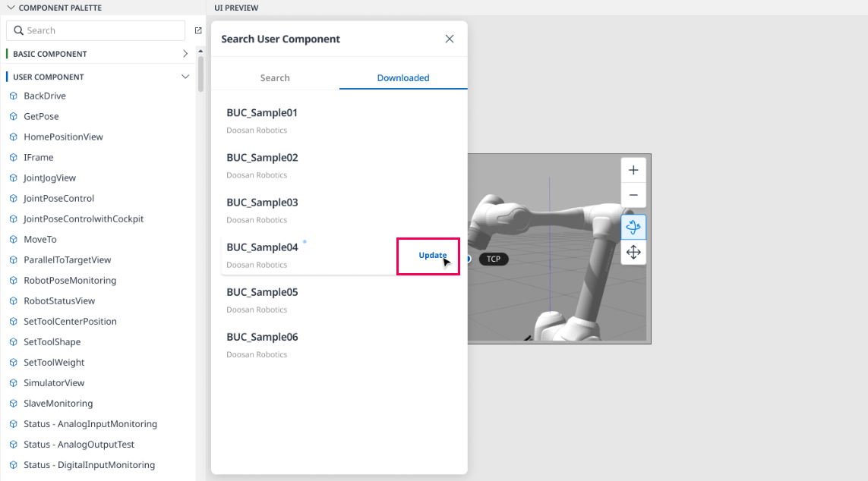Select BUC_Sample06 list entry
The height and width of the screenshot is (481, 868).
tap(339, 345)
